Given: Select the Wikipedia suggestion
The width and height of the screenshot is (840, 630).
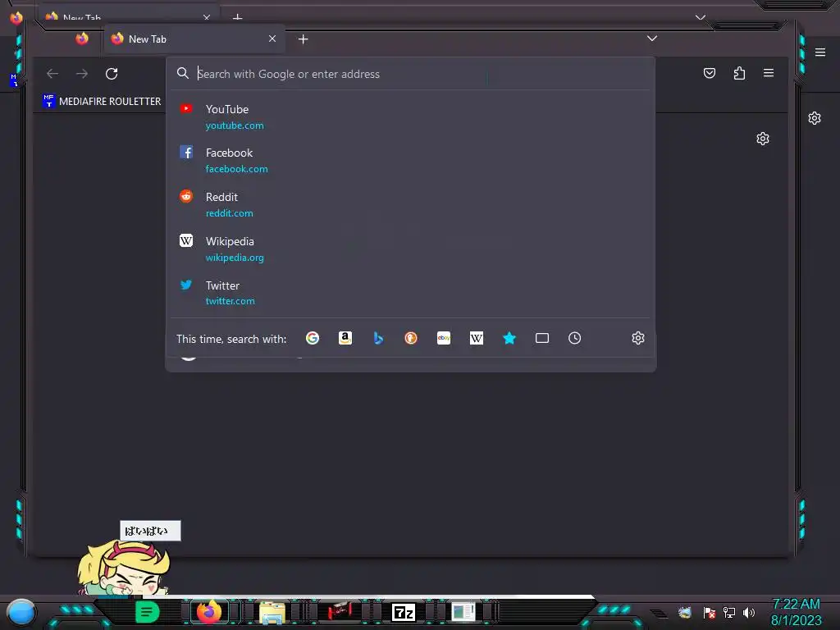Looking at the screenshot, I should [410, 249].
